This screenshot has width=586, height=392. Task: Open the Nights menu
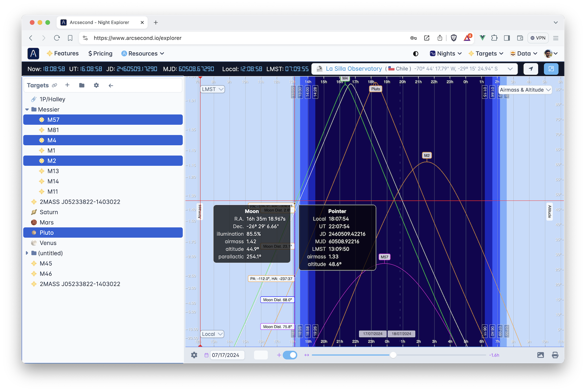tap(446, 54)
